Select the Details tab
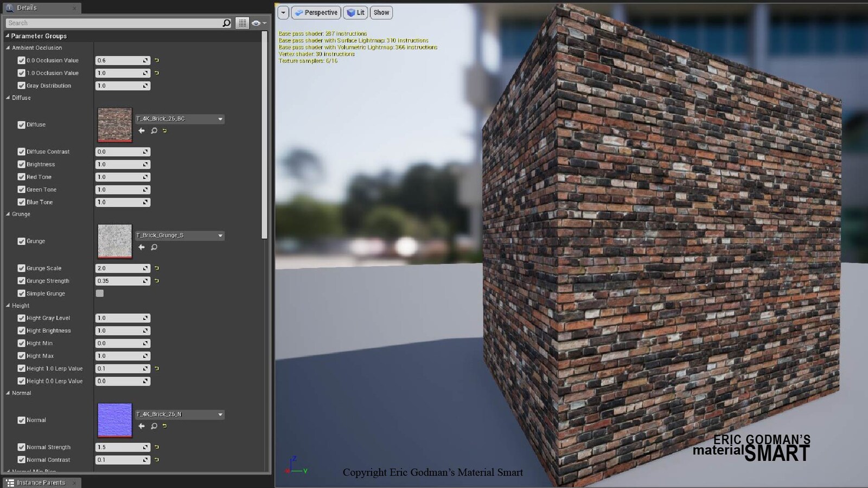This screenshot has height=488, width=868. pyautogui.click(x=27, y=8)
